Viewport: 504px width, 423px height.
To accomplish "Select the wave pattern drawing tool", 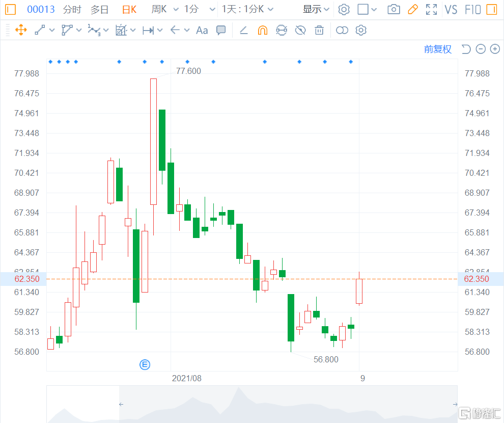I will pos(94,30).
